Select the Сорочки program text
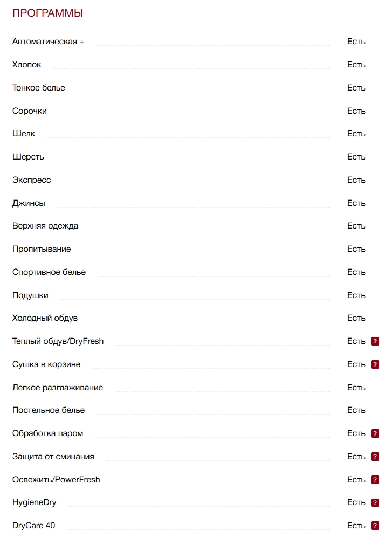Image resolution: width=392 pixels, height=545 pixels. tap(29, 111)
